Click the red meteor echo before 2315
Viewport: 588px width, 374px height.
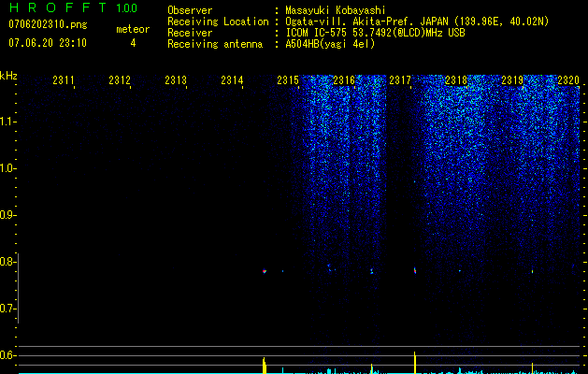(265, 271)
